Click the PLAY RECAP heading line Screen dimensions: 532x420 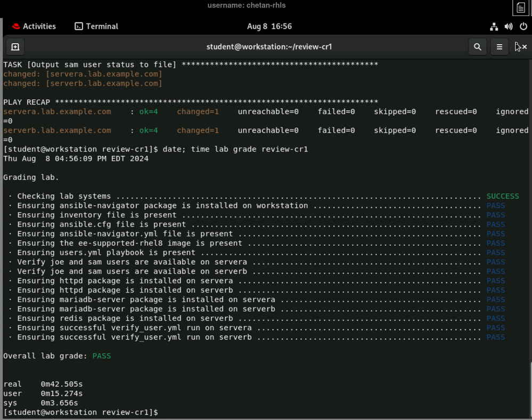[190, 102]
